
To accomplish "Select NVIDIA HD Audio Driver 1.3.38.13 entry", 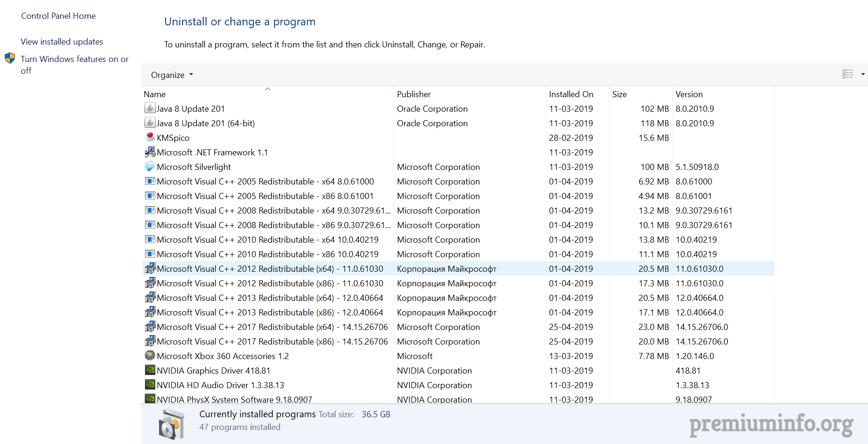I will click(221, 385).
